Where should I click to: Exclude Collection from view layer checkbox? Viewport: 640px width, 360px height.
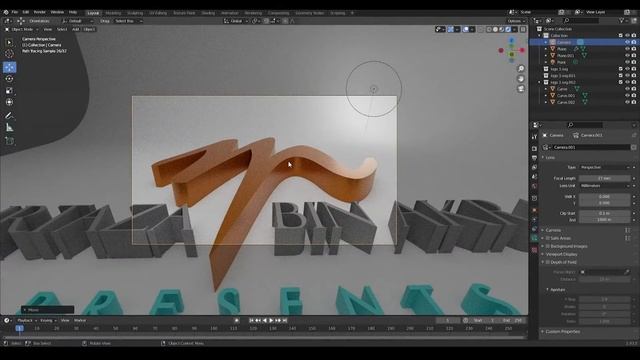click(x=621, y=36)
